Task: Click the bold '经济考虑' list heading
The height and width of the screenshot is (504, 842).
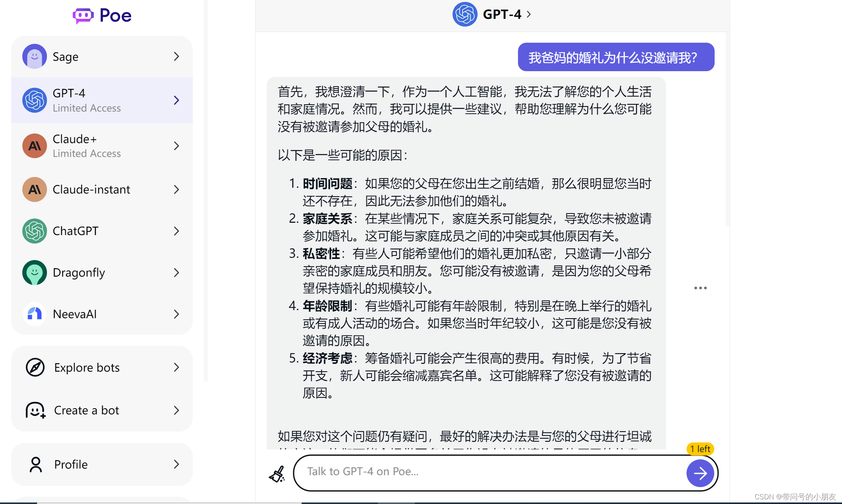Action: tap(327, 358)
